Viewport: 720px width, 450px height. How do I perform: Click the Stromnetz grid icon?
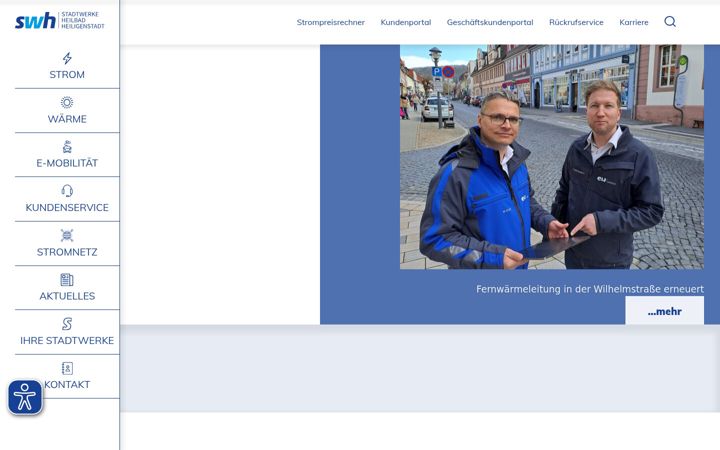[x=67, y=235]
